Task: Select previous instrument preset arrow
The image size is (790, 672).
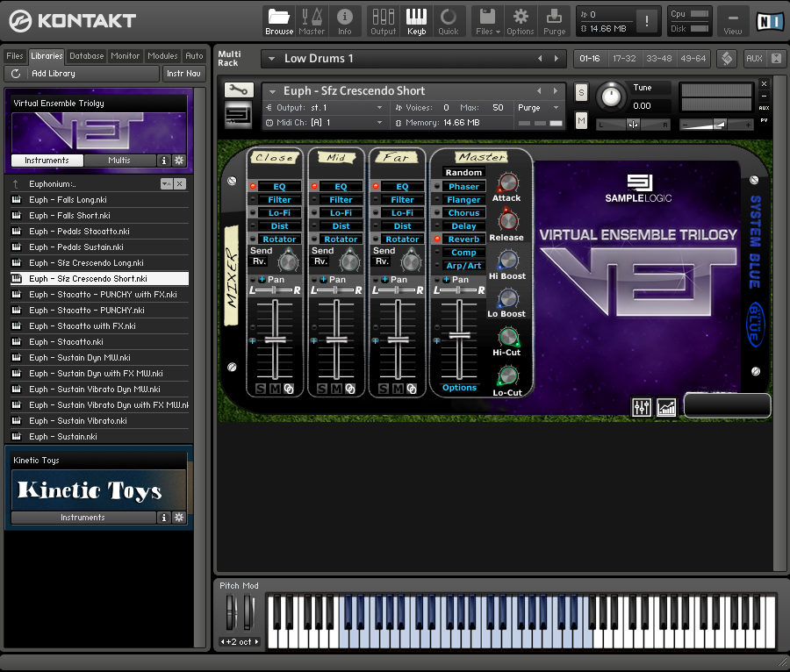Action: [x=539, y=91]
